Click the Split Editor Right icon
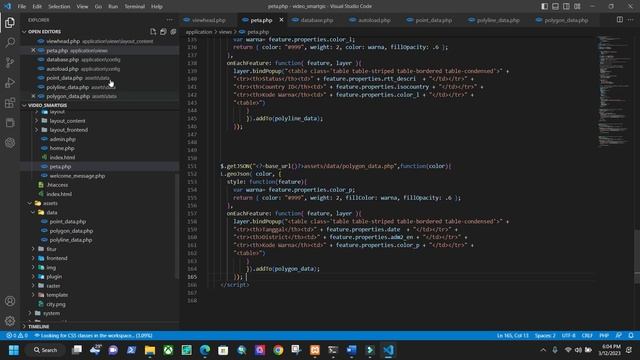640x360 pixels. [x=620, y=20]
